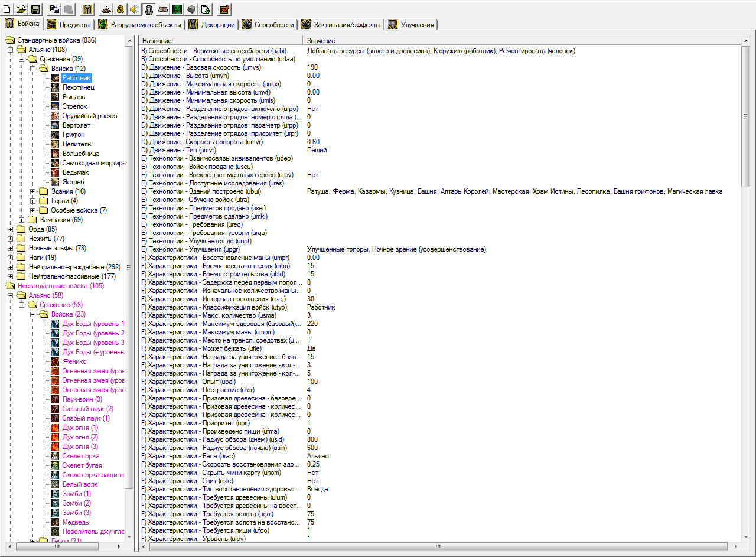This screenshot has height=557, width=756.
Task: Select the Феникс custom unit
Action: coord(74,361)
